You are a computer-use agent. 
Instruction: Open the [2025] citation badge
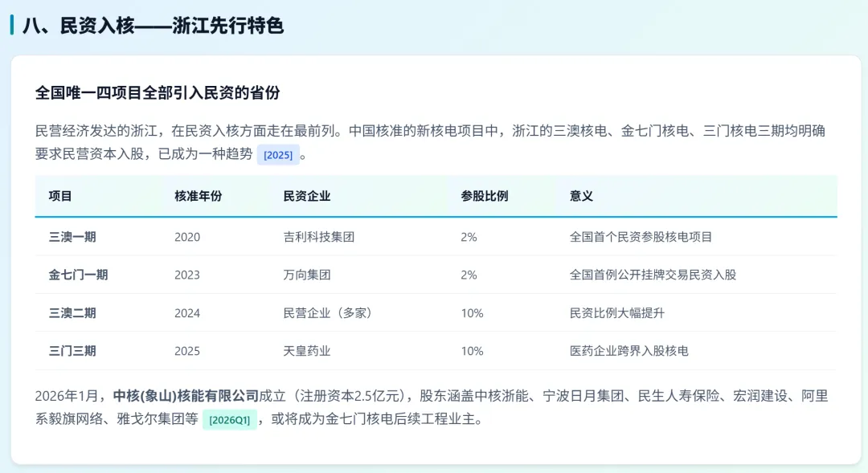point(278,155)
